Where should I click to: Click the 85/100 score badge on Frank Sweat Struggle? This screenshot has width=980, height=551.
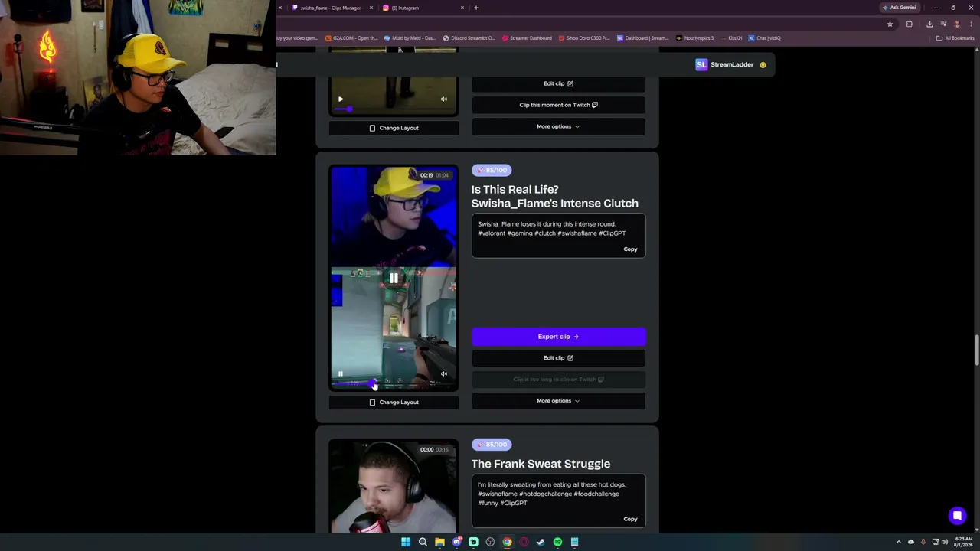[492, 445]
